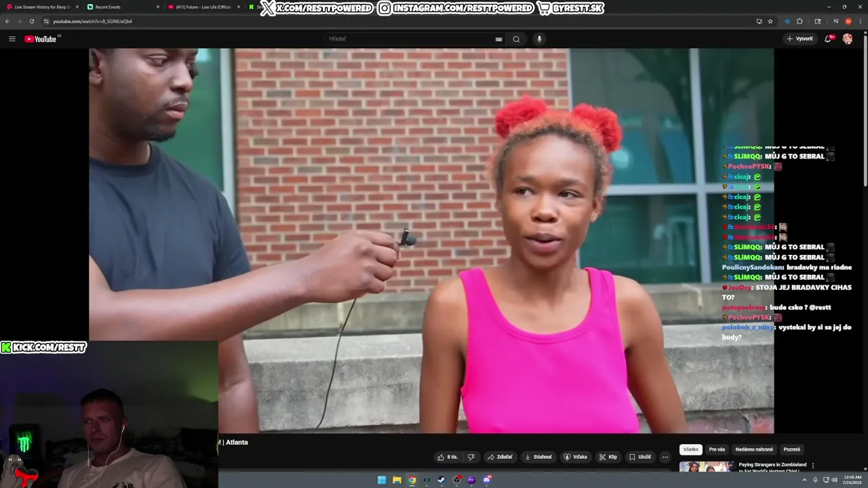Open Paying Strangers in Zombieland thumbnail
This screenshot has width=868, height=488.
[x=707, y=466]
